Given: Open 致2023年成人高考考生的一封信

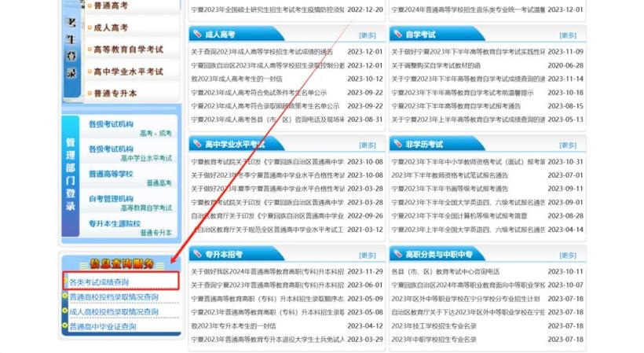Looking at the screenshot, I should tap(236, 79).
